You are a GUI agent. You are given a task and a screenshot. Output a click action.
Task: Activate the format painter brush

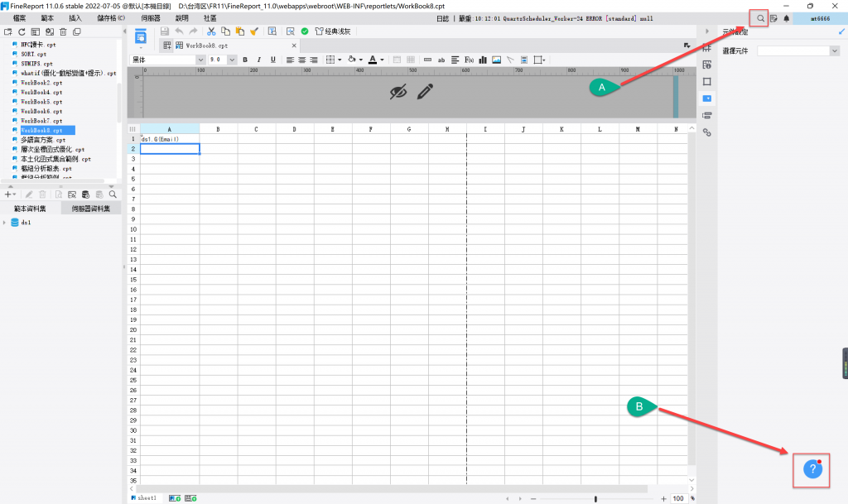click(x=253, y=31)
